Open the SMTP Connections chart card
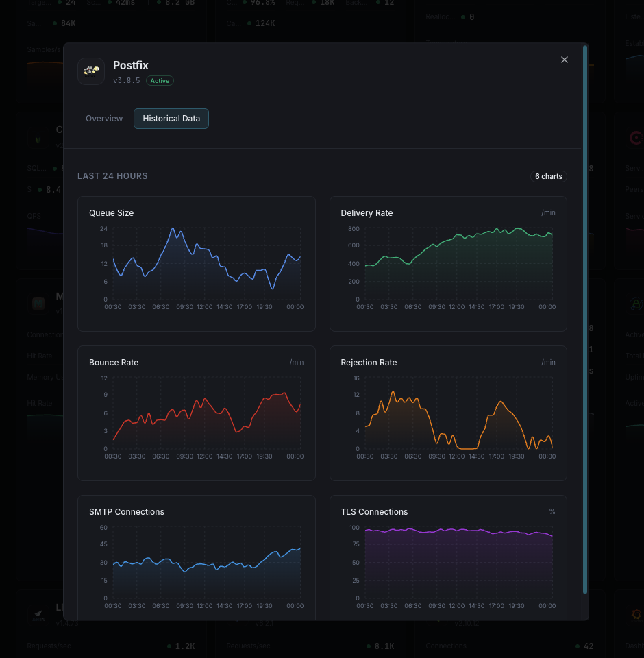This screenshot has width=644, height=658. click(197, 555)
